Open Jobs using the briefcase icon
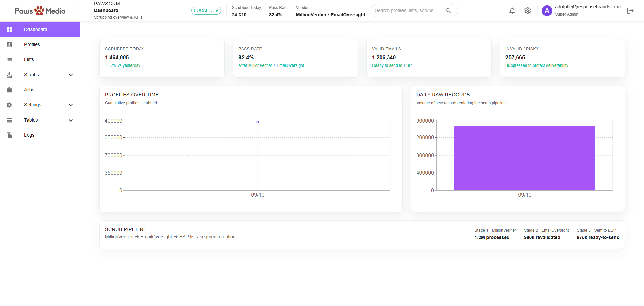The height and width of the screenshot is (306, 644). 9,90
